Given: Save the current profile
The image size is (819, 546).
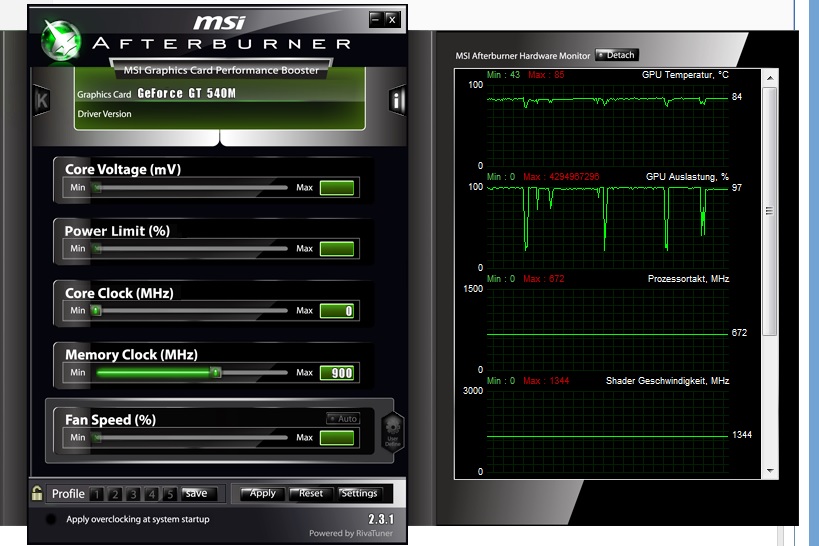Looking at the screenshot, I should tap(197, 494).
